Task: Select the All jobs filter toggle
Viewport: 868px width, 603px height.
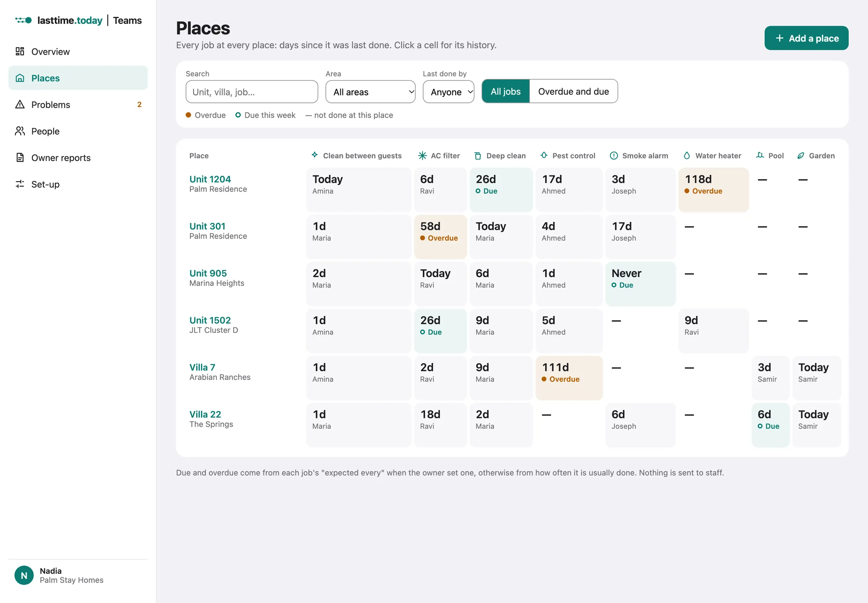Action: 506,91
